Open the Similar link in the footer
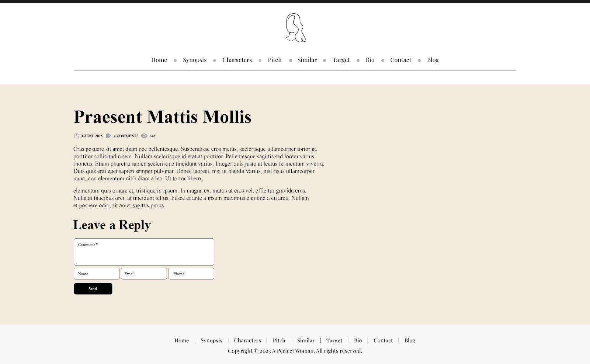 [x=306, y=340]
